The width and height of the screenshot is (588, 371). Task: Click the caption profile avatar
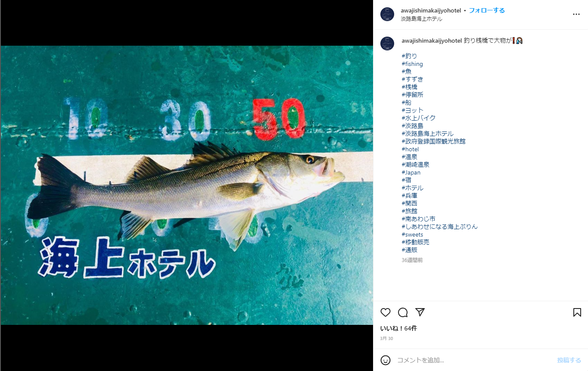click(387, 44)
